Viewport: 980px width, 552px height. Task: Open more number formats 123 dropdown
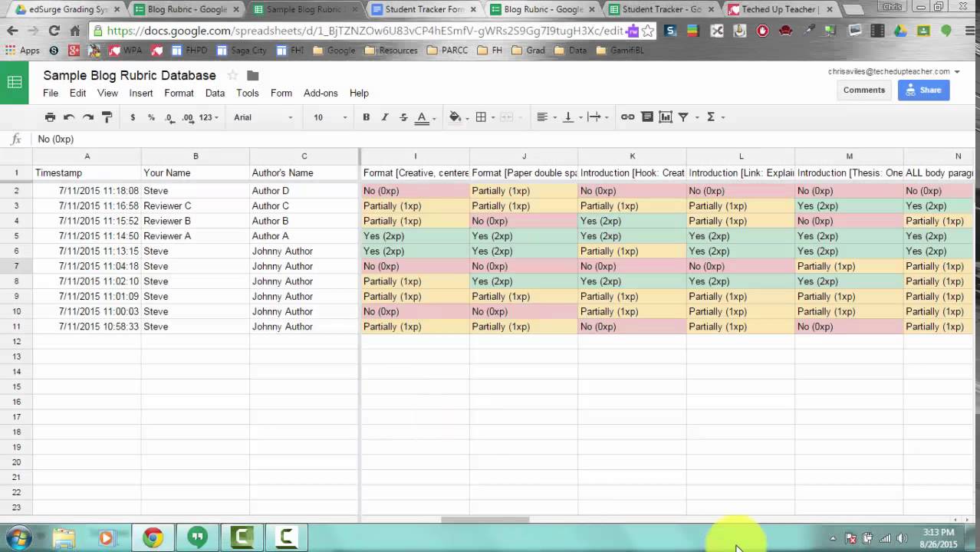pos(209,117)
